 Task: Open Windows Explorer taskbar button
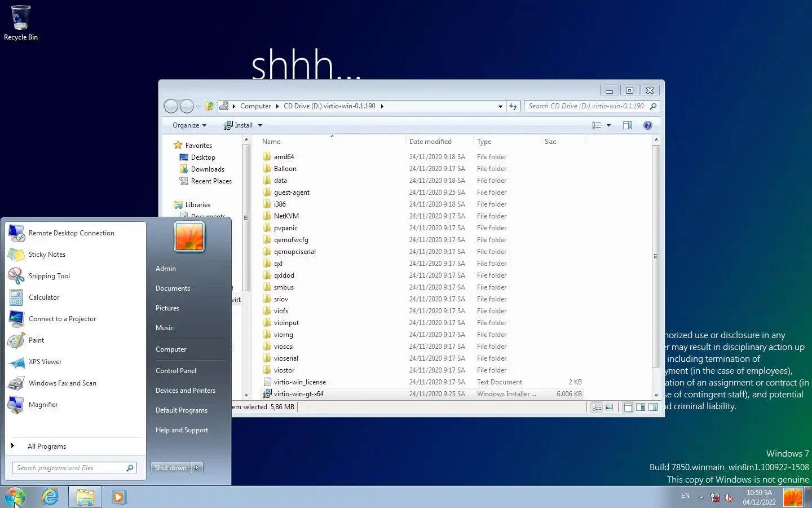click(x=85, y=497)
